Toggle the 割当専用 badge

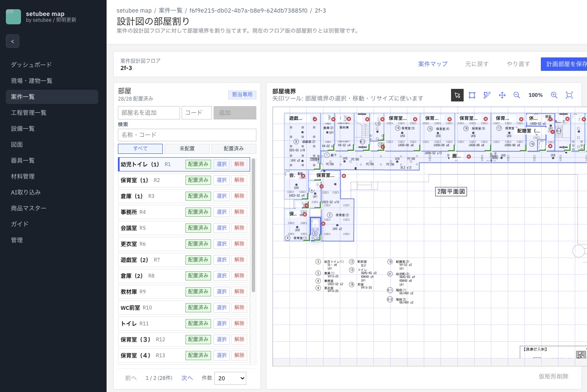(242, 95)
